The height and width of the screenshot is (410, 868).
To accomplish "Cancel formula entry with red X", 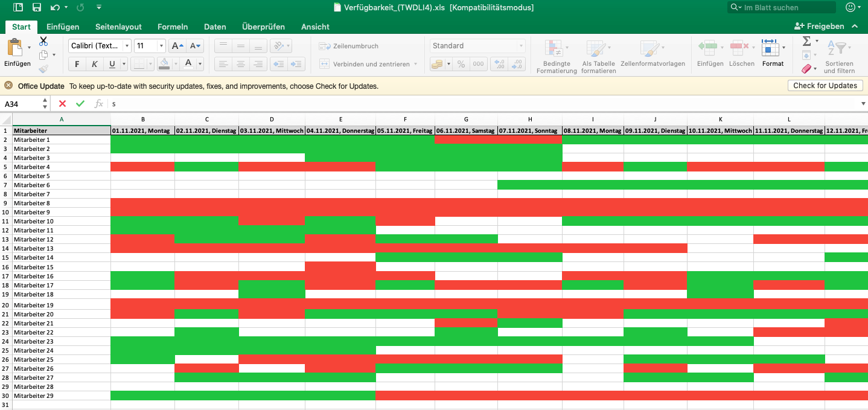I will click(x=62, y=104).
